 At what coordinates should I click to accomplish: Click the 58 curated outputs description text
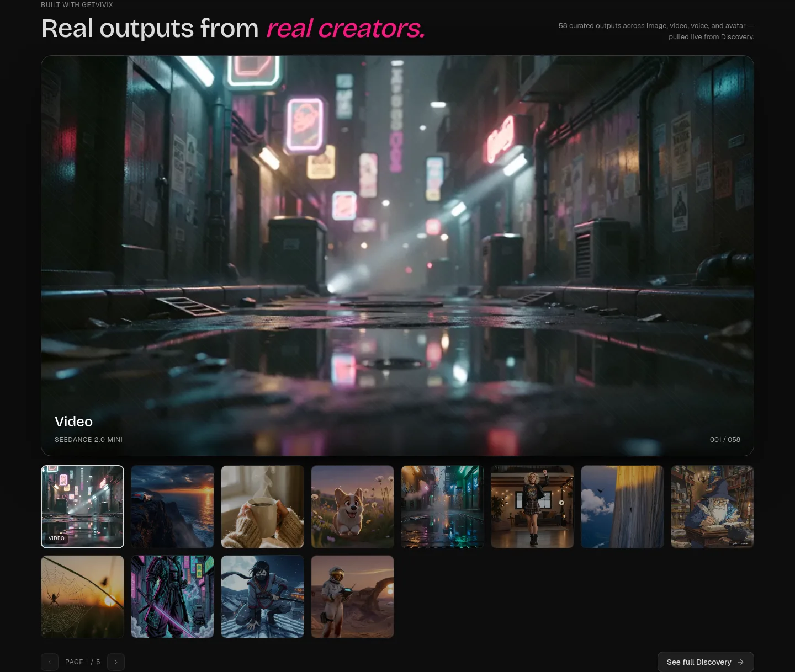click(x=656, y=31)
